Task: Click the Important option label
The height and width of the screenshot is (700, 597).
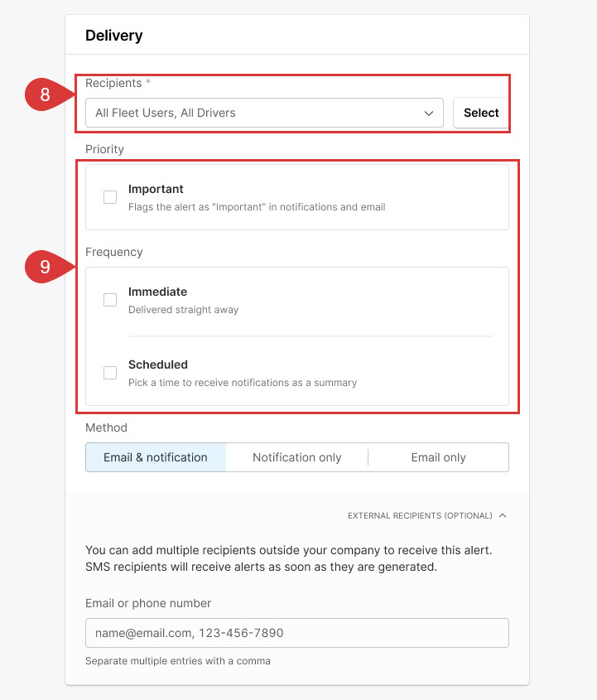Action: coord(156,189)
